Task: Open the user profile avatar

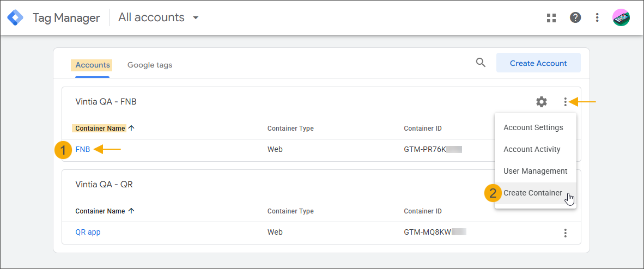Action: click(621, 17)
